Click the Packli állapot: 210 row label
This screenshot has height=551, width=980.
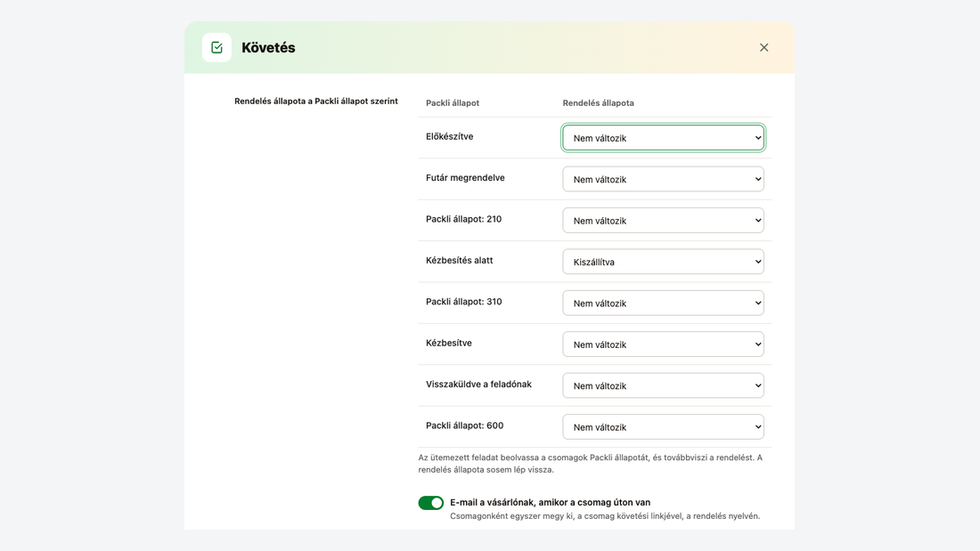pos(464,219)
